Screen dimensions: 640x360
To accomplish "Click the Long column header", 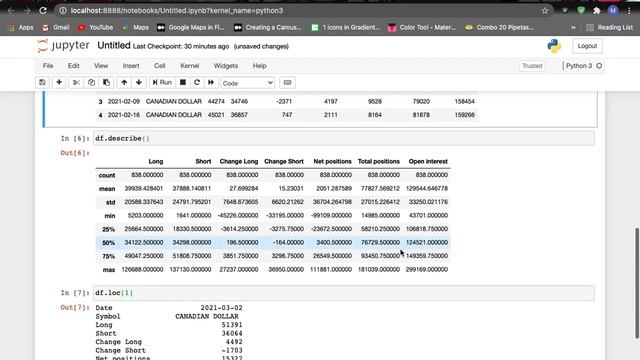I will (156, 161).
